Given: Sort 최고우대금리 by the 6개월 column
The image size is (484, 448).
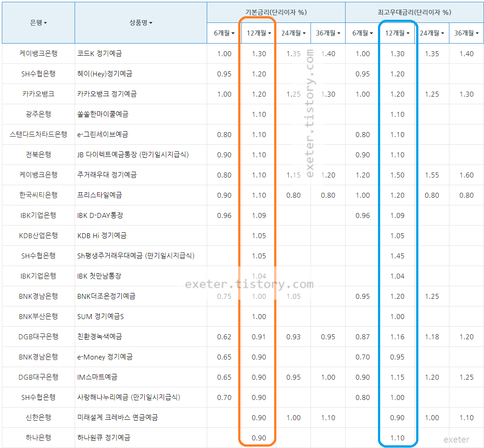Looking at the screenshot, I should click(363, 33).
